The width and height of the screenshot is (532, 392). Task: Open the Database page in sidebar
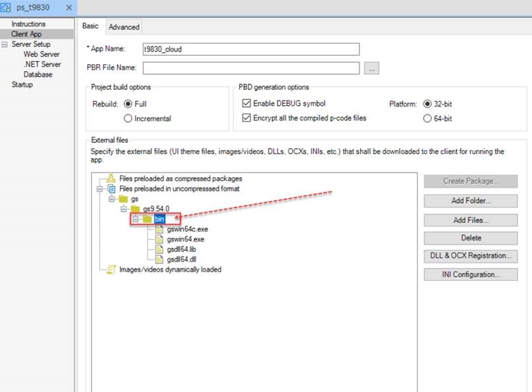point(38,75)
